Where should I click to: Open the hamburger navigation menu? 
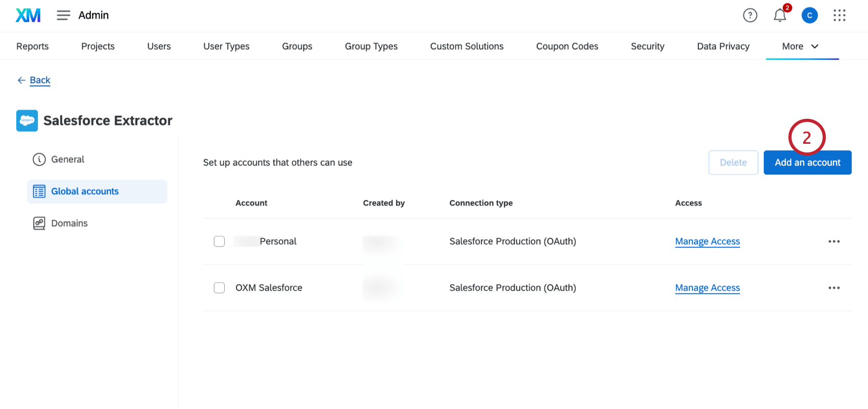pos(63,15)
